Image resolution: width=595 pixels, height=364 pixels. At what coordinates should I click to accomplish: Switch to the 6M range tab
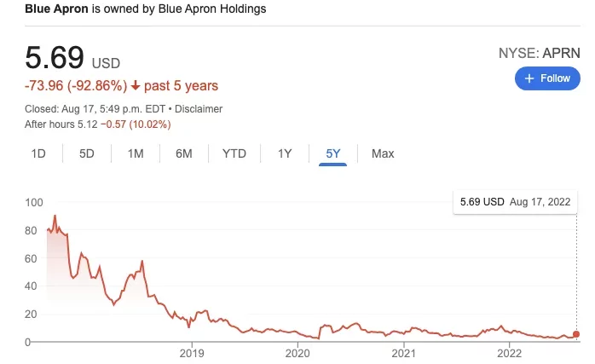pyautogui.click(x=183, y=153)
